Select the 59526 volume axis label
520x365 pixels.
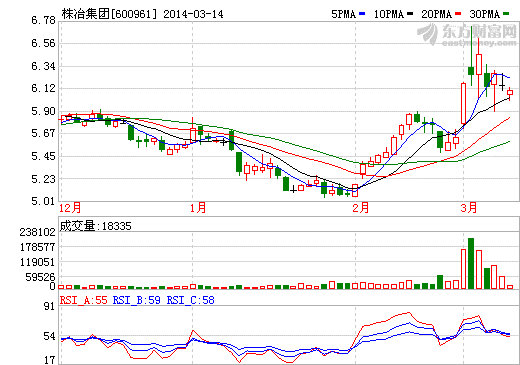pyautogui.click(x=40, y=277)
